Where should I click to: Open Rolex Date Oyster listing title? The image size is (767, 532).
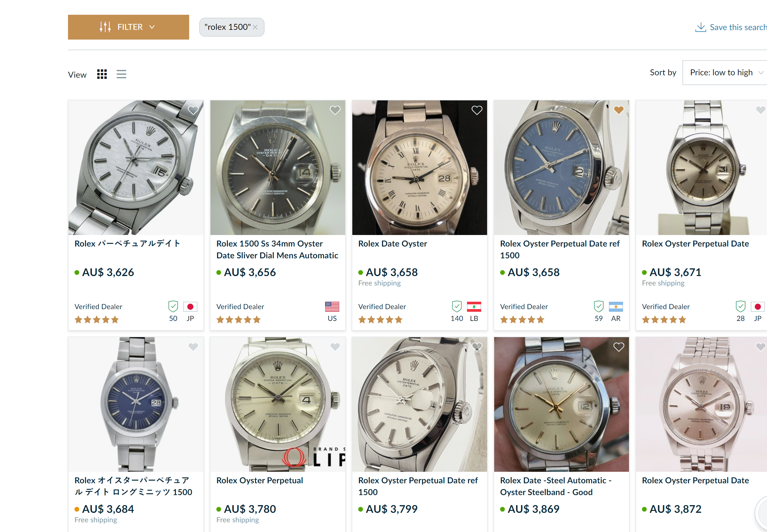coord(392,244)
